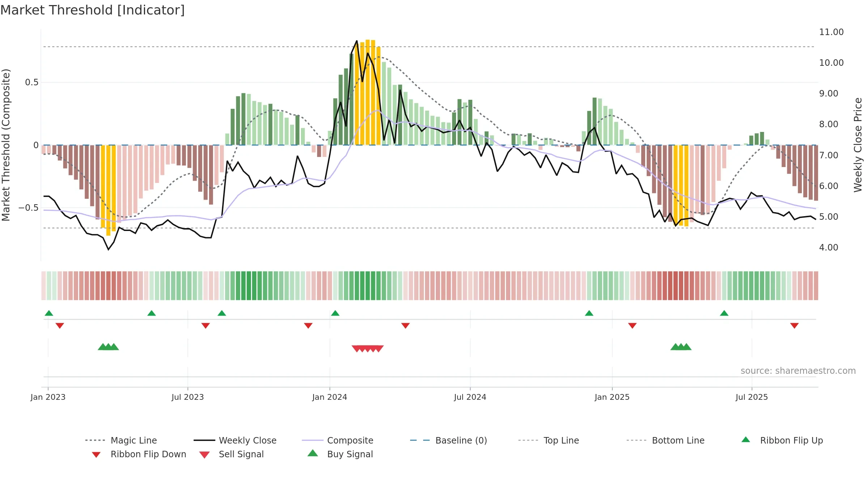Click the green flip-up triangle before Jul 2023
Image resolution: width=868 pixels, height=488 pixels.
152,313
